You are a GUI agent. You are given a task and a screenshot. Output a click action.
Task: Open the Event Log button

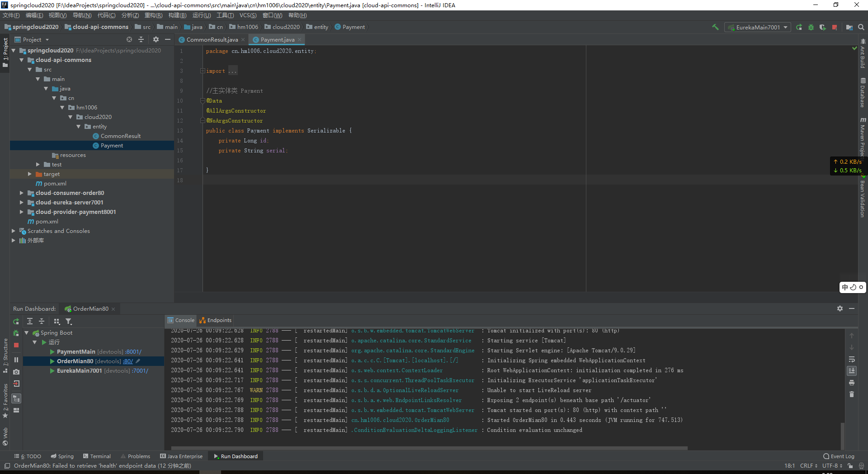[839, 456]
